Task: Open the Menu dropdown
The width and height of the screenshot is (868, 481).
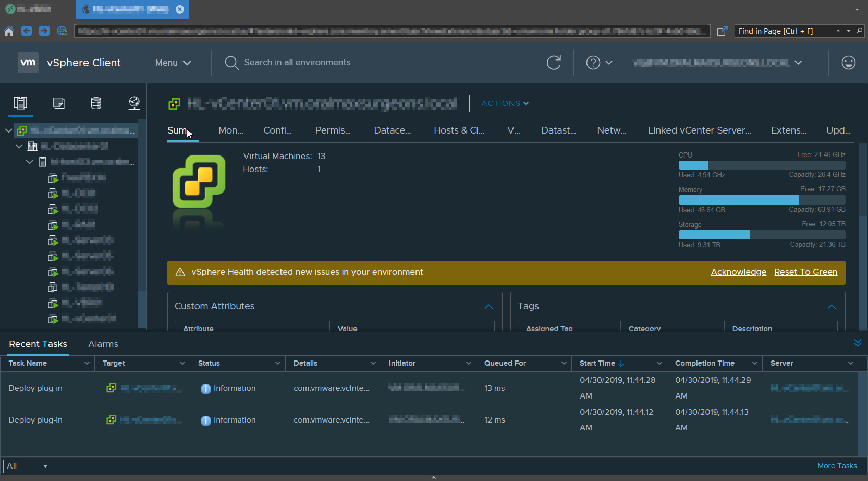Action: (x=173, y=63)
